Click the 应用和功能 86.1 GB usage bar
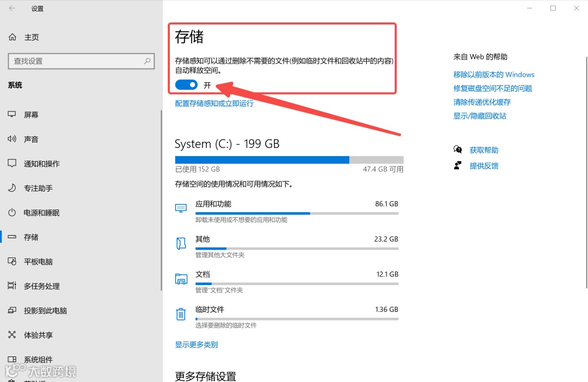This screenshot has width=588, height=382. 297,213
